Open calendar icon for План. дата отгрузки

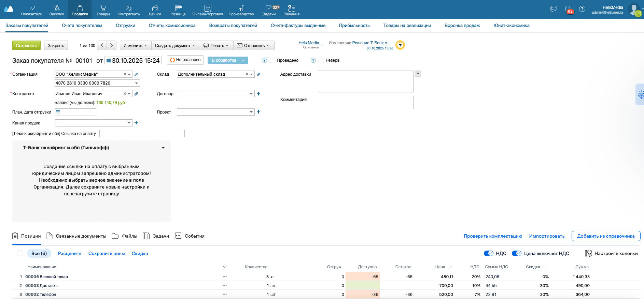tap(58, 112)
